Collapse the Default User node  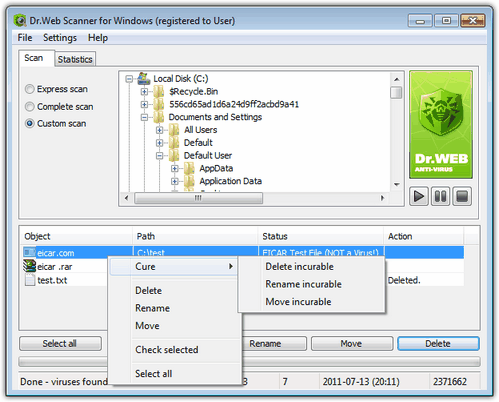coord(160,156)
